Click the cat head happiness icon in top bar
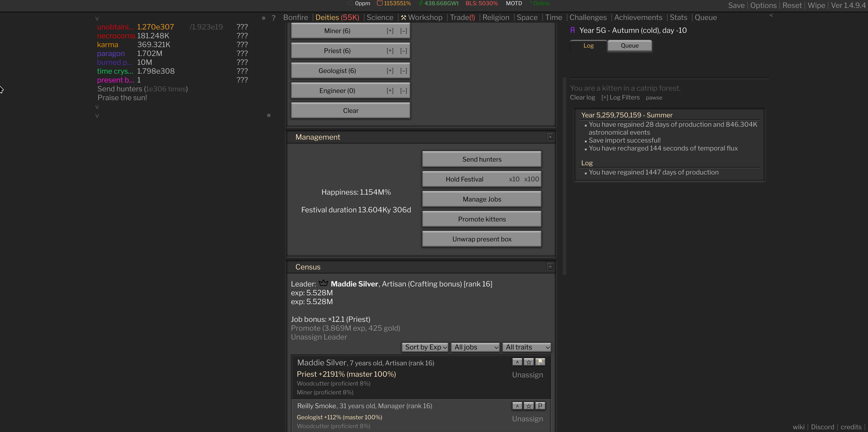 coord(380,3)
